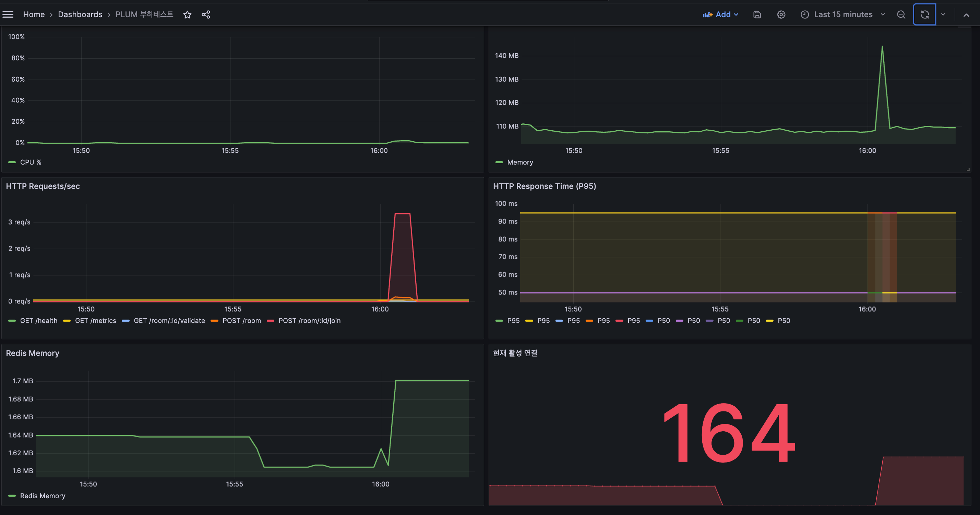
Task: Open the HTTP Requests/sec panel title
Action: (x=43, y=186)
